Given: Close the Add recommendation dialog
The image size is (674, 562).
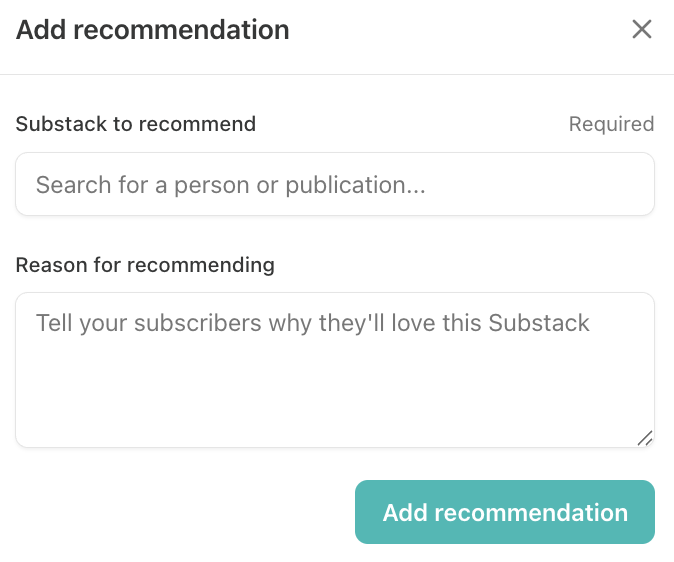Looking at the screenshot, I should [642, 29].
